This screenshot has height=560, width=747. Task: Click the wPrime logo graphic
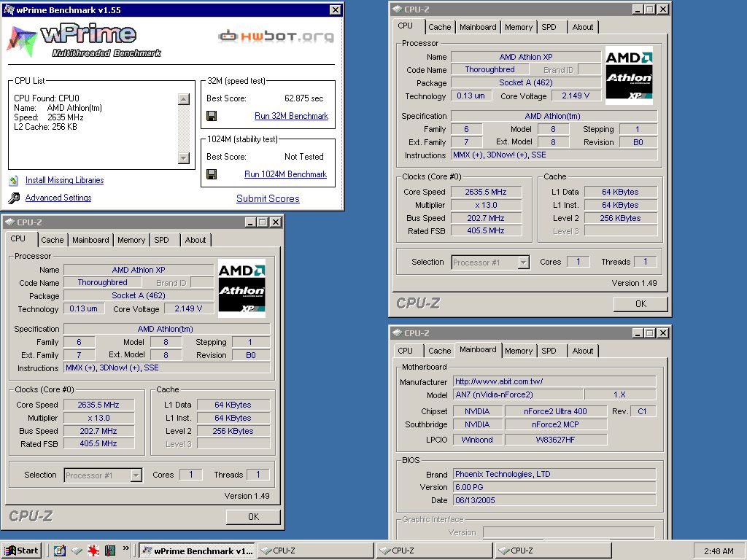(85, 41)
